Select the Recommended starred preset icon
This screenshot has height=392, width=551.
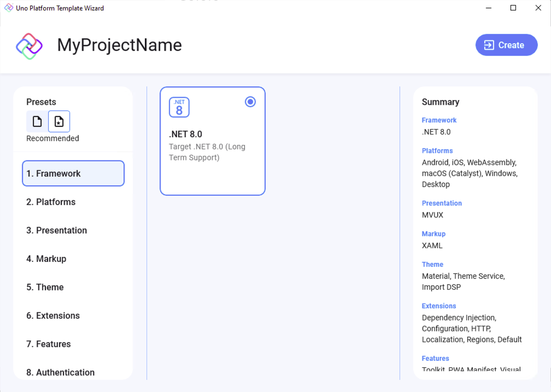pyautogui.click(x=58, y=121)
